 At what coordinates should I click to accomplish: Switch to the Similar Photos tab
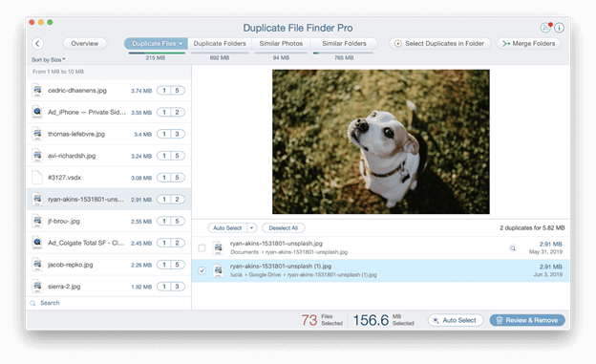[x=281, y=43]
